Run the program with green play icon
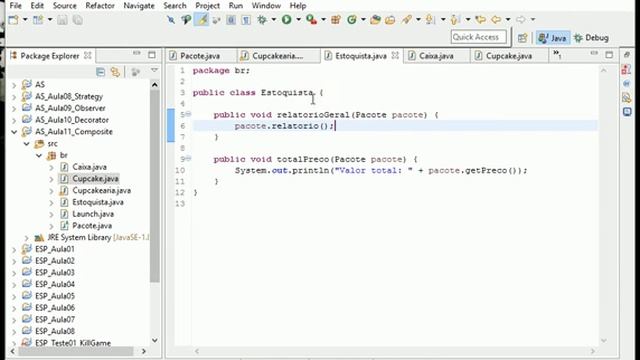The image size is (640, 360). [x=287, y=20]
